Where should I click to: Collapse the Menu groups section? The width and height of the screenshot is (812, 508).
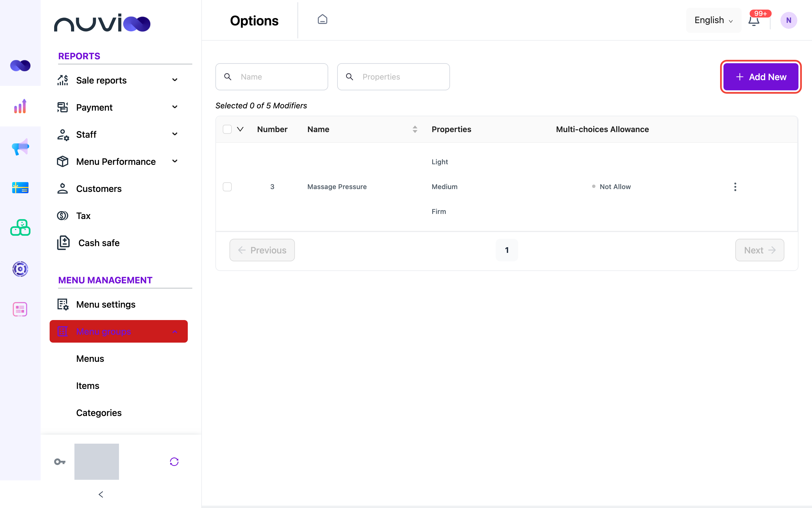[x=118, y=331]
